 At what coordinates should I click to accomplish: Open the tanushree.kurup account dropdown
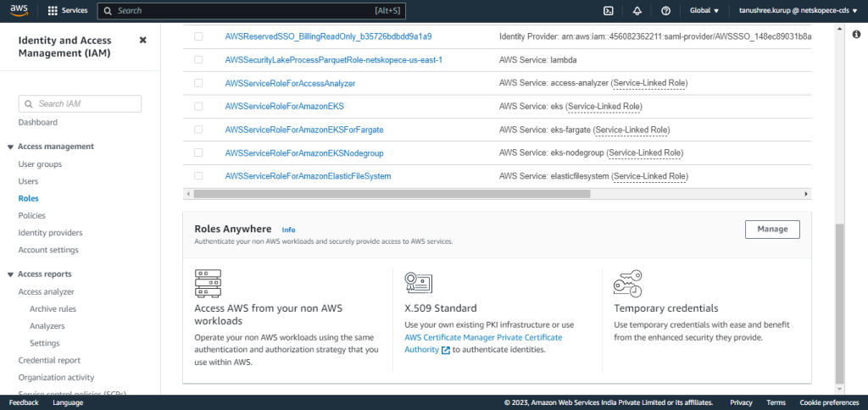pyautogui.click(x=798, y=10)
